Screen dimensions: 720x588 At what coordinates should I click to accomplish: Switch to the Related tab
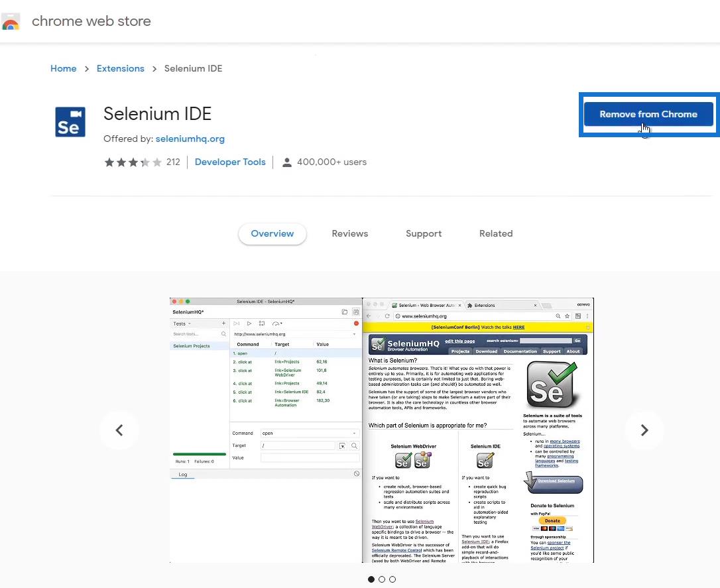(496, 233)
